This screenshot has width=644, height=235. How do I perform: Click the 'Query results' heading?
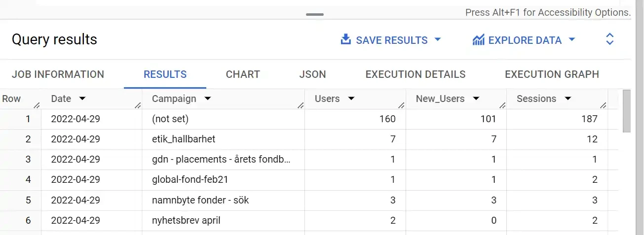[54, 39]
